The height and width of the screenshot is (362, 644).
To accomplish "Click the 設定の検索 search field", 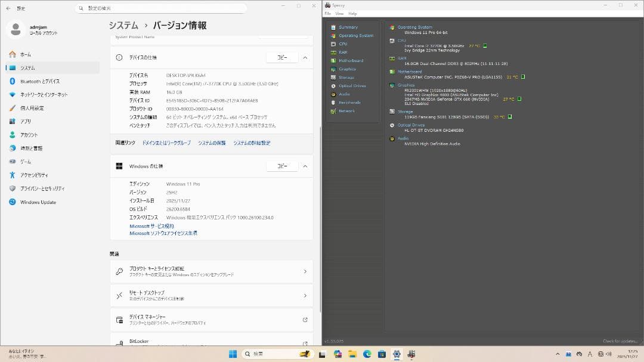I will 161,8.
